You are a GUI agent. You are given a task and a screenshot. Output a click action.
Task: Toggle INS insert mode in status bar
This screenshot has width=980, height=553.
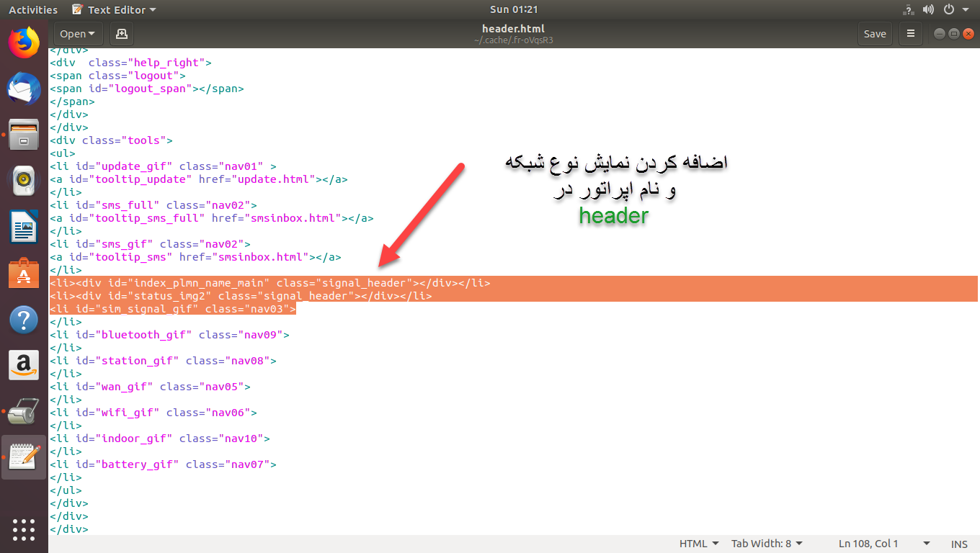click(959, 544)
